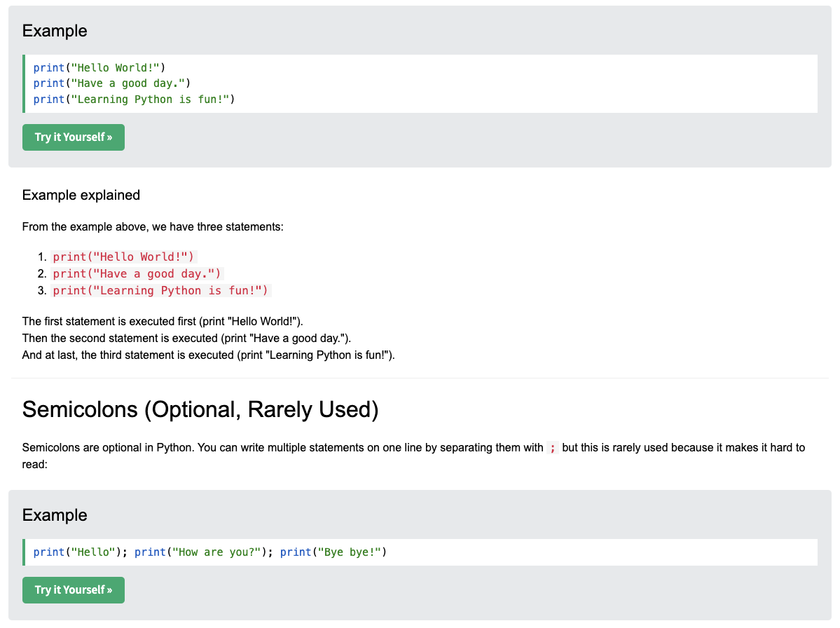Click the code line print("Have a good day.")
This screenshot has height=628, width=840.
point(112,83)
